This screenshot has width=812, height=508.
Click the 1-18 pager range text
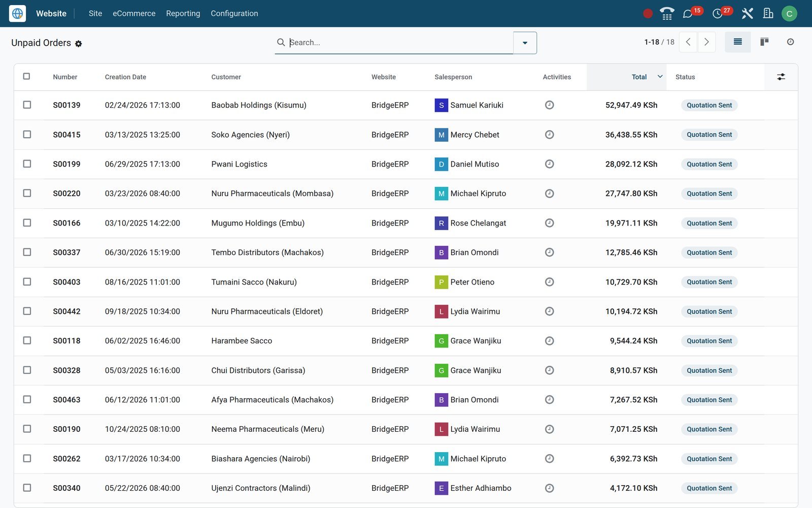(x=652, y=42)
